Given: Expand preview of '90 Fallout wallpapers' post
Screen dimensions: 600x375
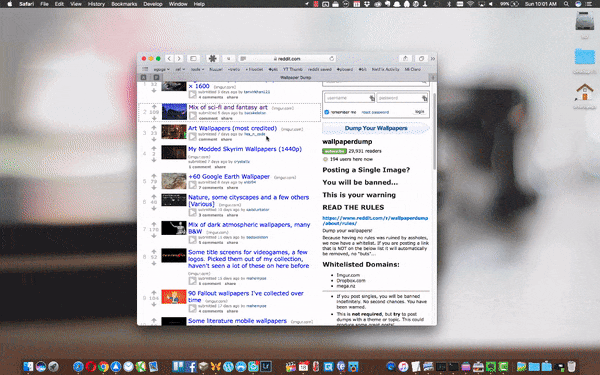Looking at the screenshot, I should pyautogui.click(x=192, y=308).
